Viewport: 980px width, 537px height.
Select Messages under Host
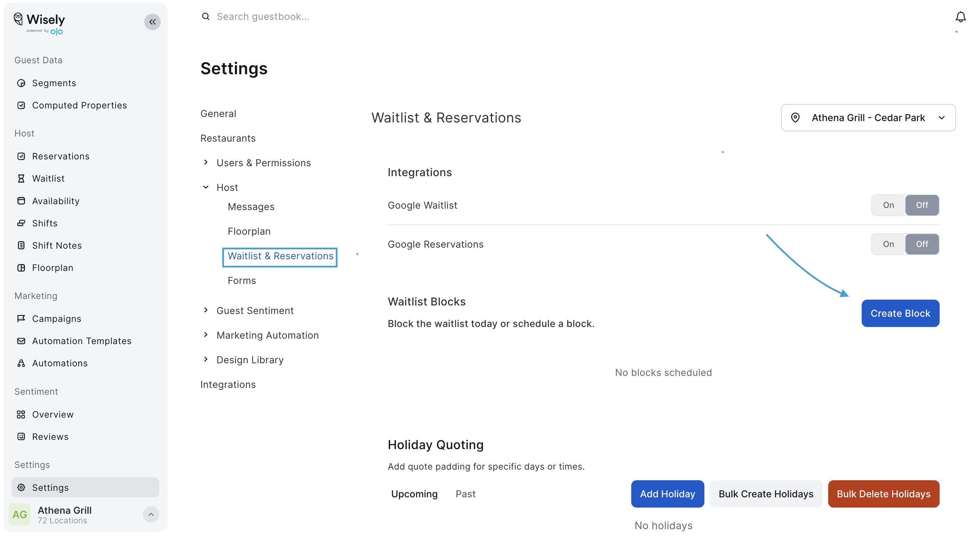tap(251, 207)
